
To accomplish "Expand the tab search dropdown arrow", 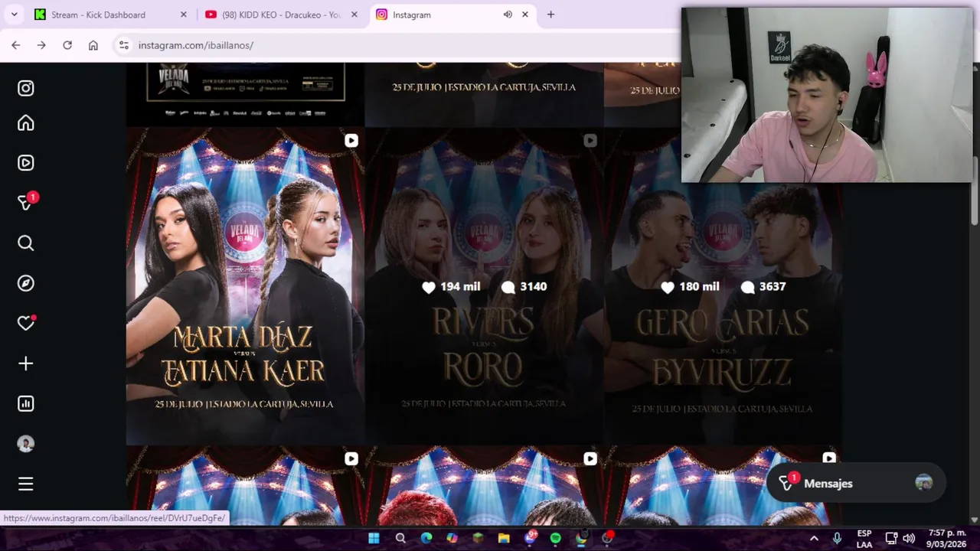I will 14,15.
